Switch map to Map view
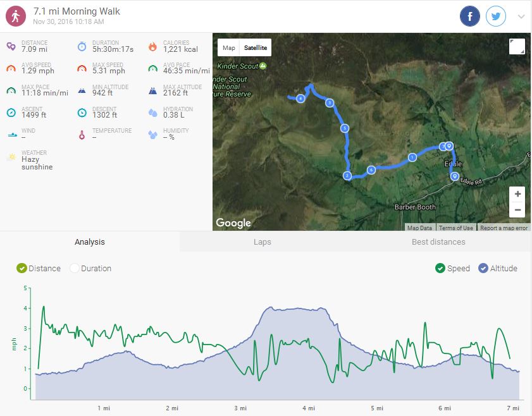The width and height of the screenshot is (532, 416). [x=228, y=48]
